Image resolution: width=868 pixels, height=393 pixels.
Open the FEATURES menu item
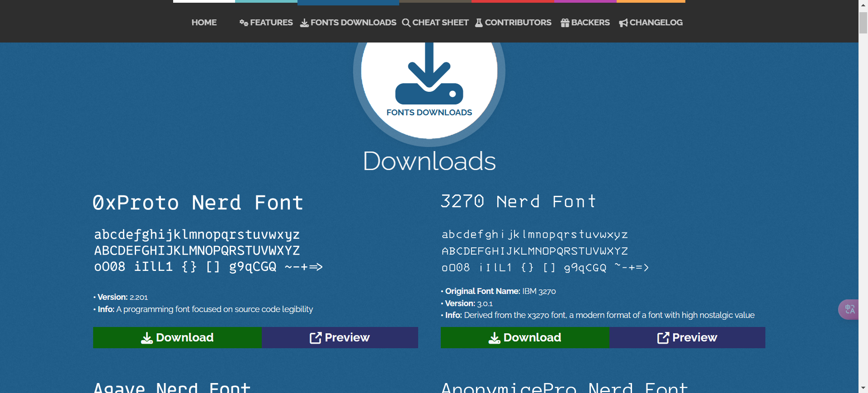(x=266, y=23)
